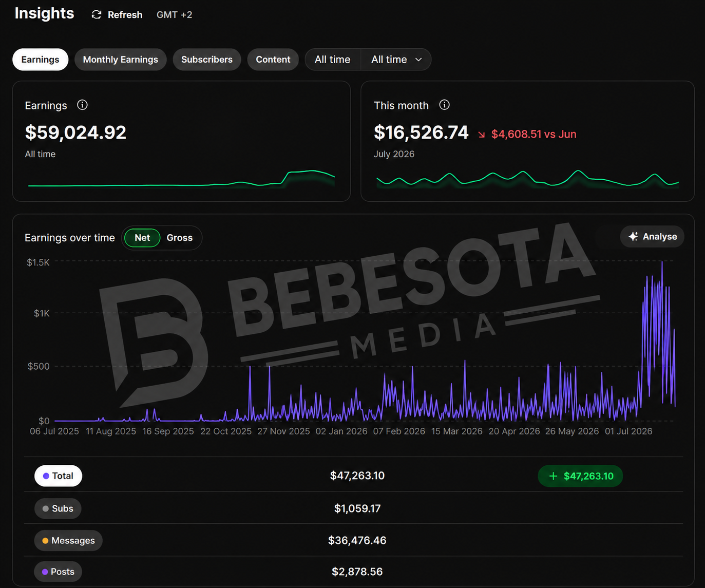Click the $1.5K y-axis label
This screenshot has height=588, width=705.
38,262
